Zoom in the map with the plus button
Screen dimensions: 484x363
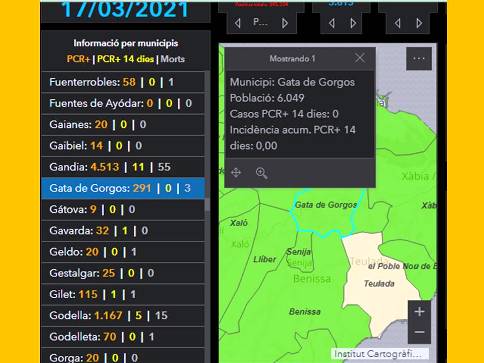tap(419, 311)
